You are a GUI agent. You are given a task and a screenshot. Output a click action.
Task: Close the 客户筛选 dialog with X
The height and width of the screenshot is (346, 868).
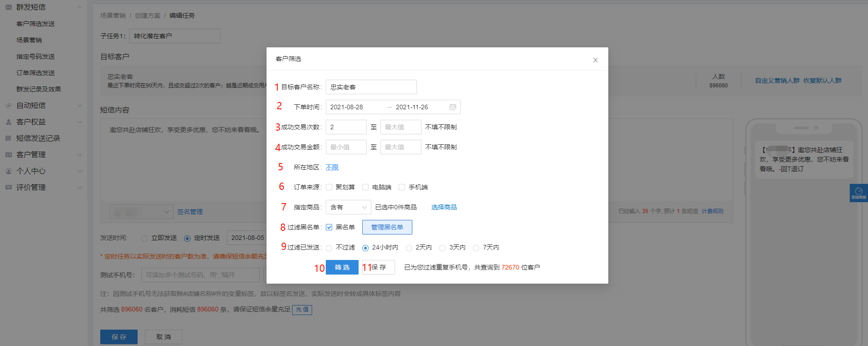click(595, 60)
